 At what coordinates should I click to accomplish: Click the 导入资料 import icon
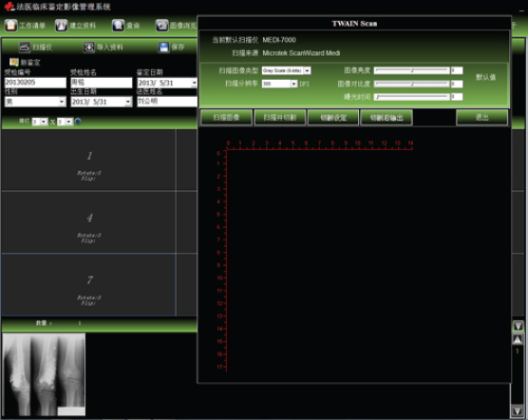tap(89, 48)
